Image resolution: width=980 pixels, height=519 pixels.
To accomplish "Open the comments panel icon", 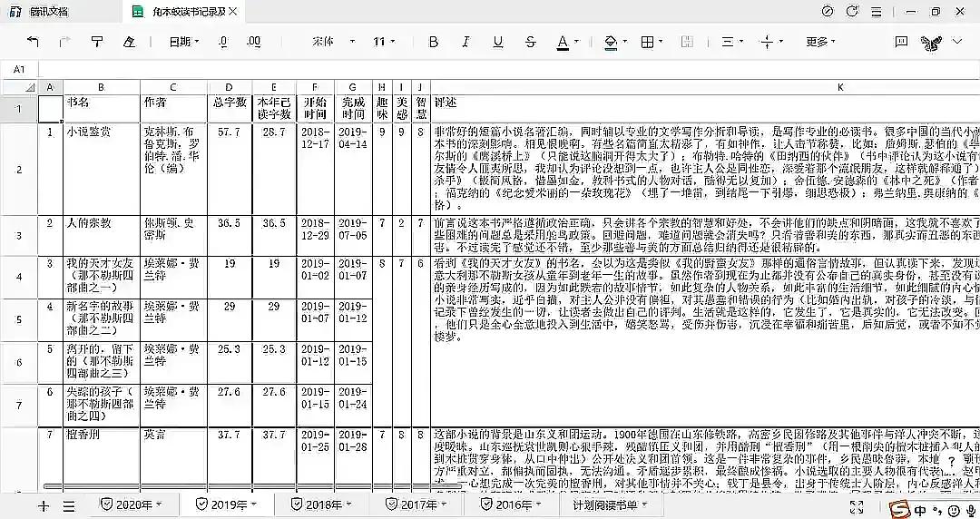I will pos(901,42).
